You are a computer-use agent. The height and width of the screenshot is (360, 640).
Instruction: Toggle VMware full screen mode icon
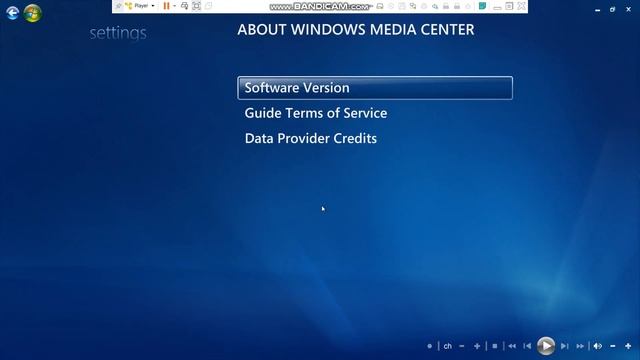point(196,6)
